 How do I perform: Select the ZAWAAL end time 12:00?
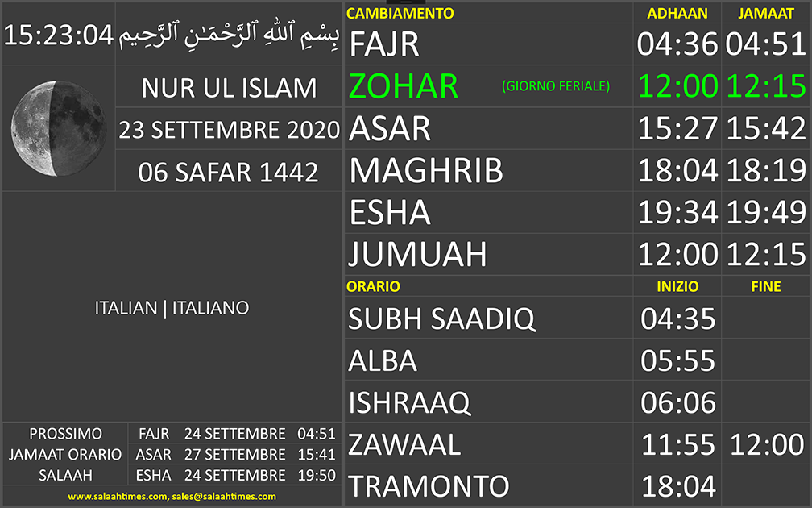coord(765,444)
